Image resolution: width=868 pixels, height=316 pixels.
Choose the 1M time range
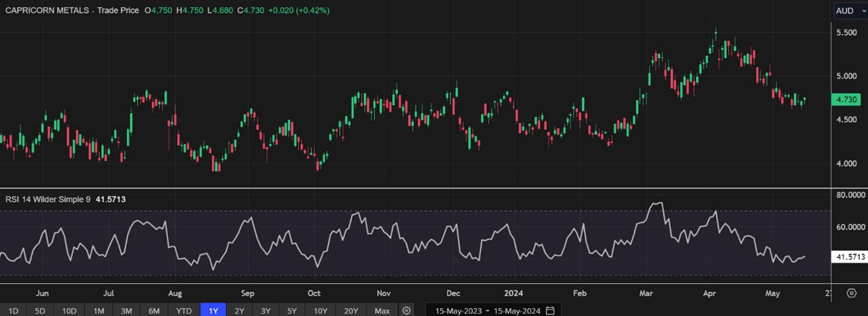coord(98,311)
